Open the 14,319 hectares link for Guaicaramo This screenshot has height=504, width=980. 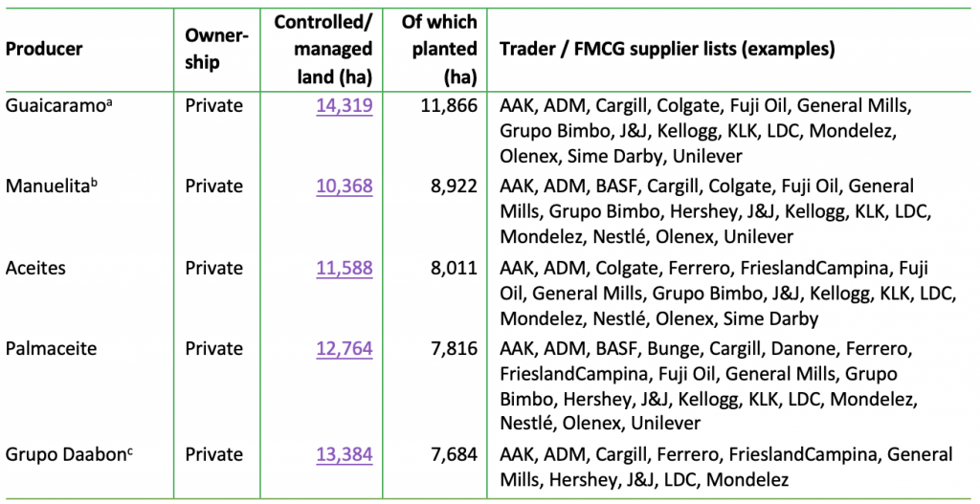click(x=344, y=105)
